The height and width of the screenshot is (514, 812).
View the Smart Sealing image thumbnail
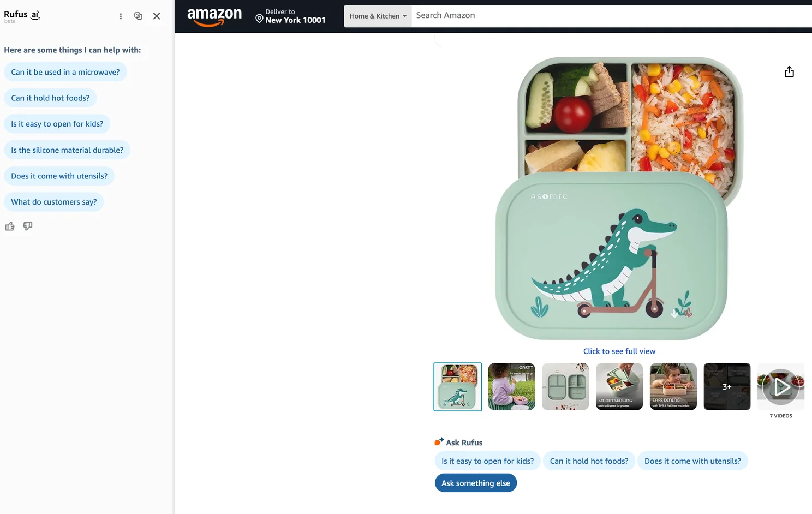619,387
